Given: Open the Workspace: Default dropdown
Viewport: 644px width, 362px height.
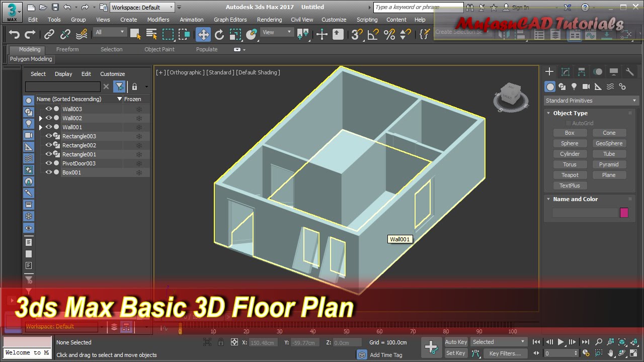Looking at the screenshot, I should pyautogui.click(x=142, y=7).
